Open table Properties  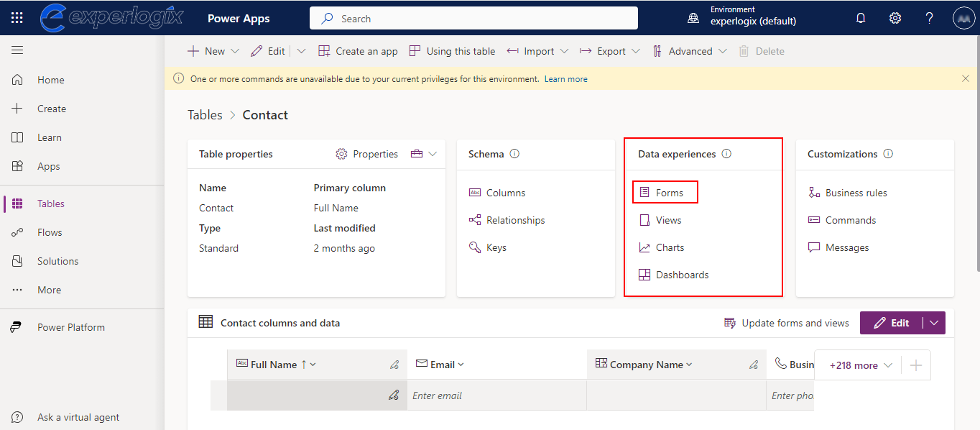pyautogui.click(x=367, y=154)
